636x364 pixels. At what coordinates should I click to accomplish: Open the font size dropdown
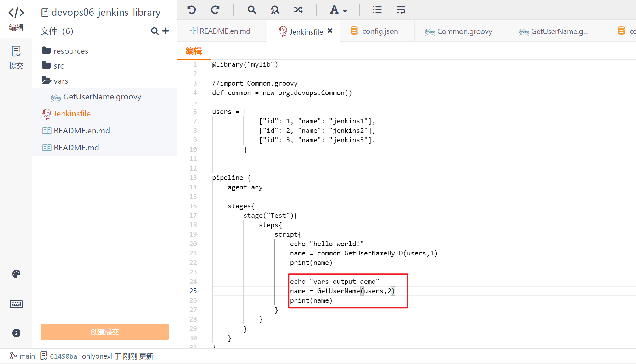(x=339, y=10)
